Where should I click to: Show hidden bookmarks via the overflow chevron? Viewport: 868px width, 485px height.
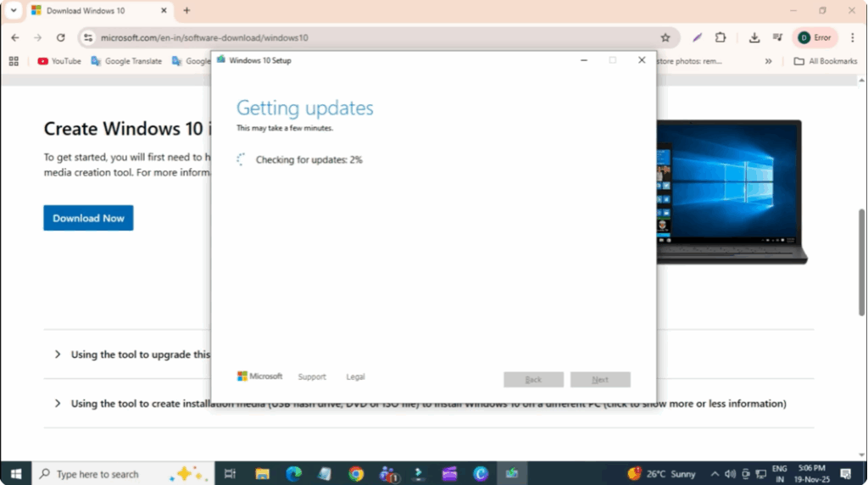768,61
